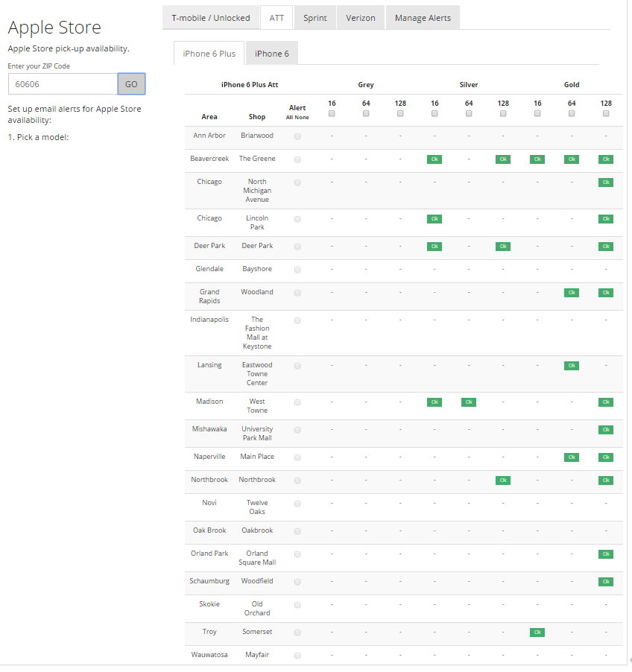Check the Silver 128 column checkbox

(x=503, y=113)
